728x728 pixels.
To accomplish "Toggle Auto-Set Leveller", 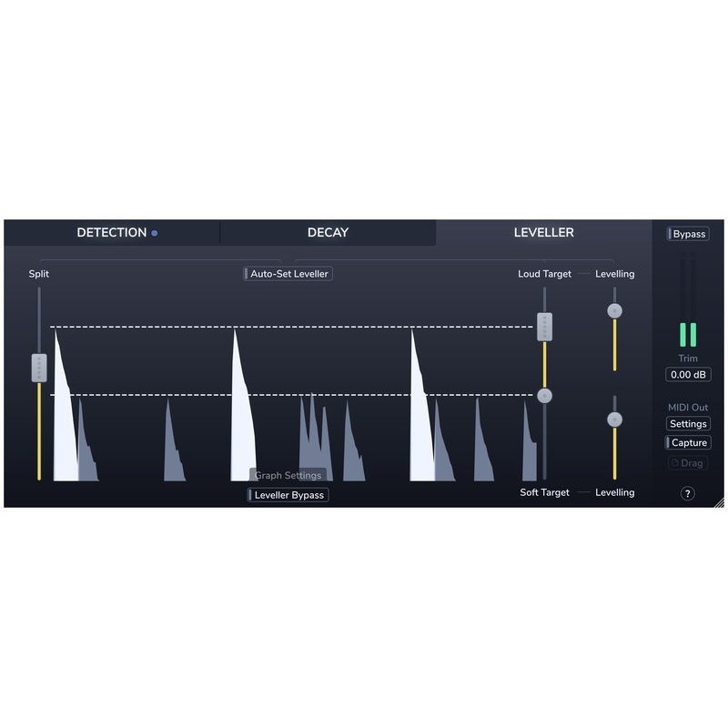I will pos(288,273).
